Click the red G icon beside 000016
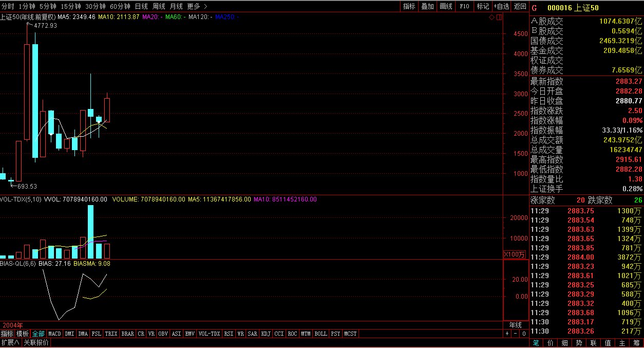644x348 pixels. point(534,8)
